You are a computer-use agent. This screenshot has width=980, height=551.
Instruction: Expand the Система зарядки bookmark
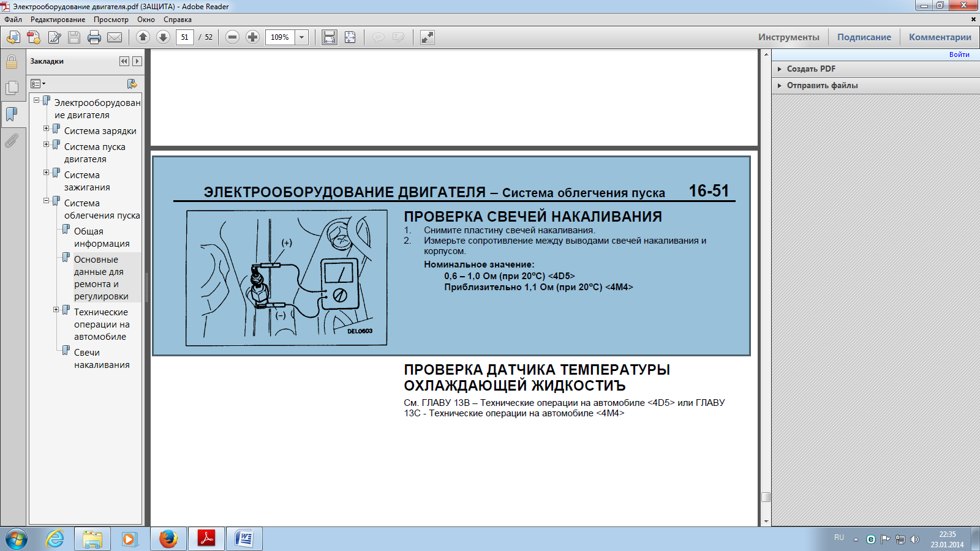coord(46,129)
